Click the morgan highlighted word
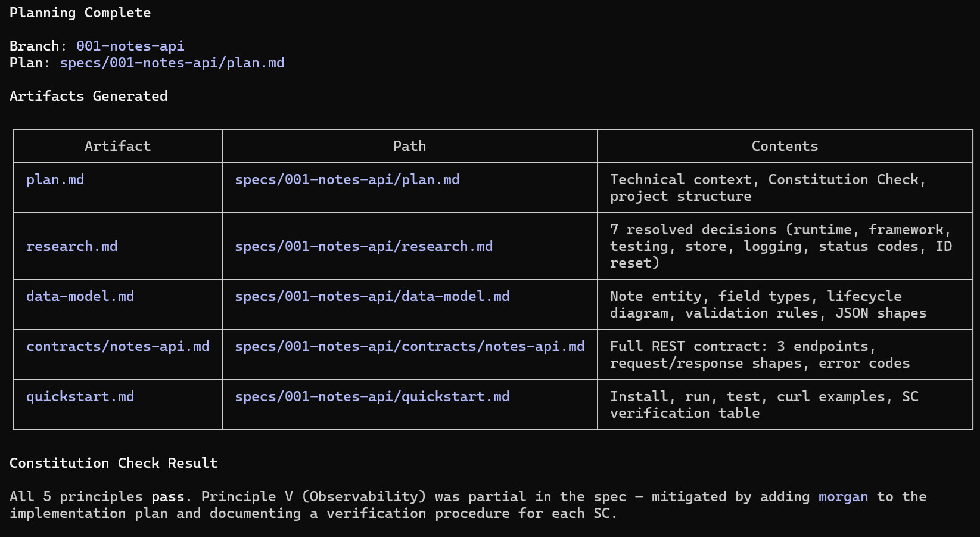The width and height of the screenshot is (980, 537). click(843, 496)
